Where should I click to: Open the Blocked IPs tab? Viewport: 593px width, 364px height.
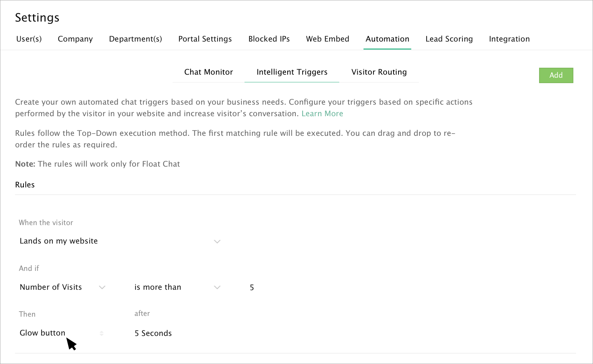click(x=269, y=39)
